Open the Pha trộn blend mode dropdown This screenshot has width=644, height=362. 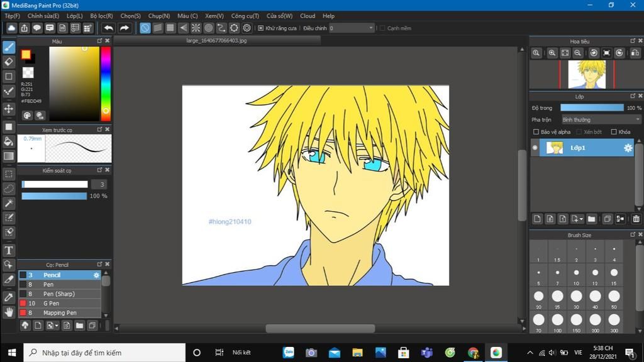(x=601, y=119)
